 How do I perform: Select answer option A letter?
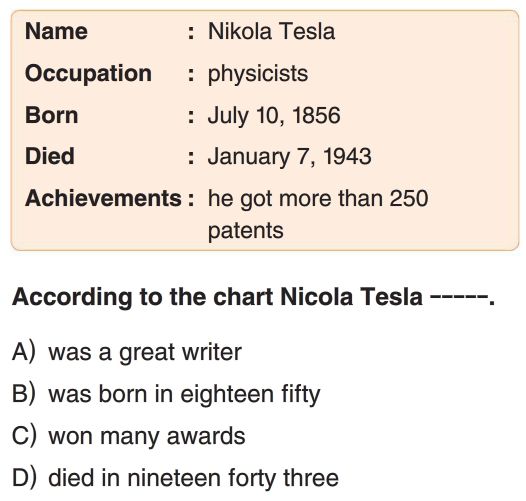tap(23, 352)
